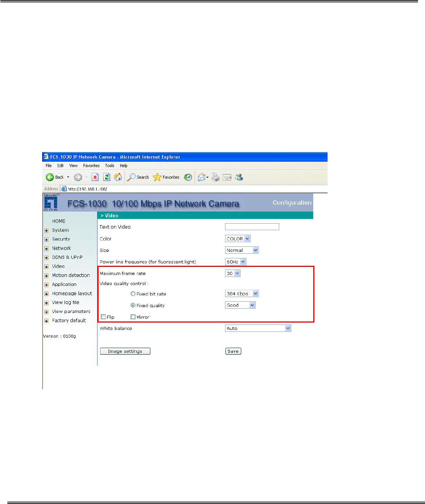
Task: Open Power line frequency 60Hz dropdown
Action: point(236,262)
